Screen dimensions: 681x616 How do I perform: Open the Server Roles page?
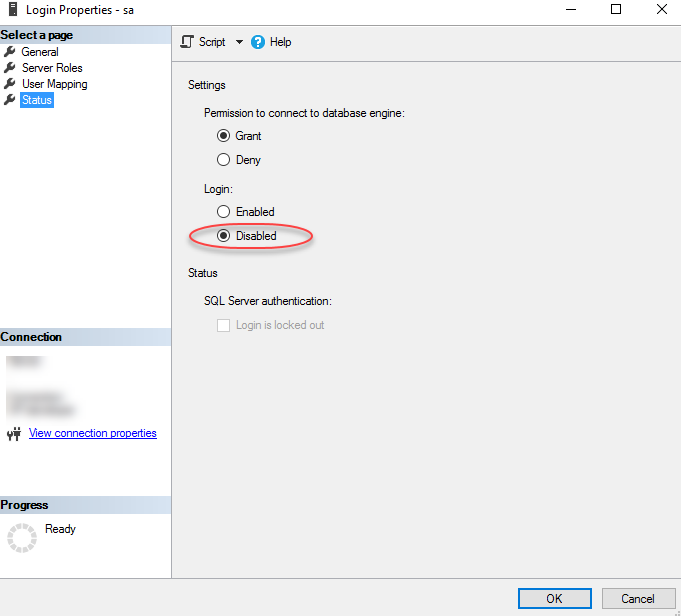(52, 68)
